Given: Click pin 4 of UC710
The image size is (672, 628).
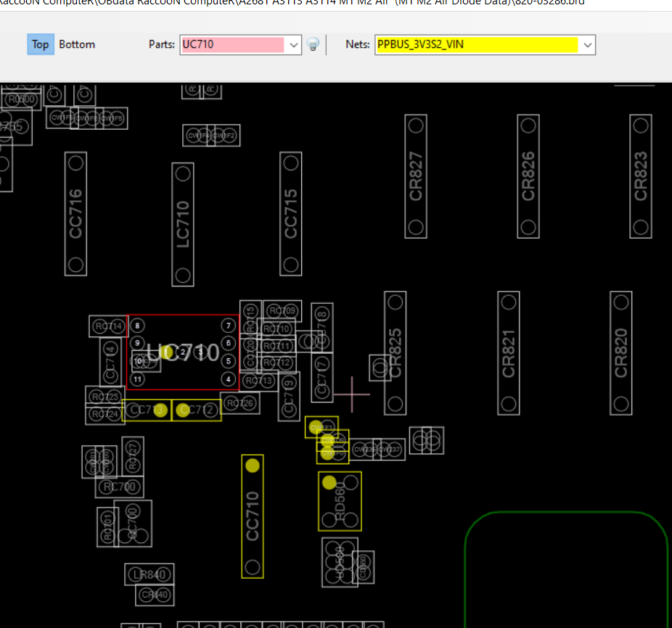Looking at the screenshot, I should click(229, 379).
